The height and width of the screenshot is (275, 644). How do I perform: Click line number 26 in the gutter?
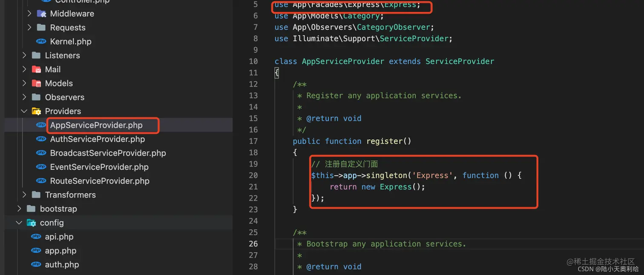click(253, 244)
